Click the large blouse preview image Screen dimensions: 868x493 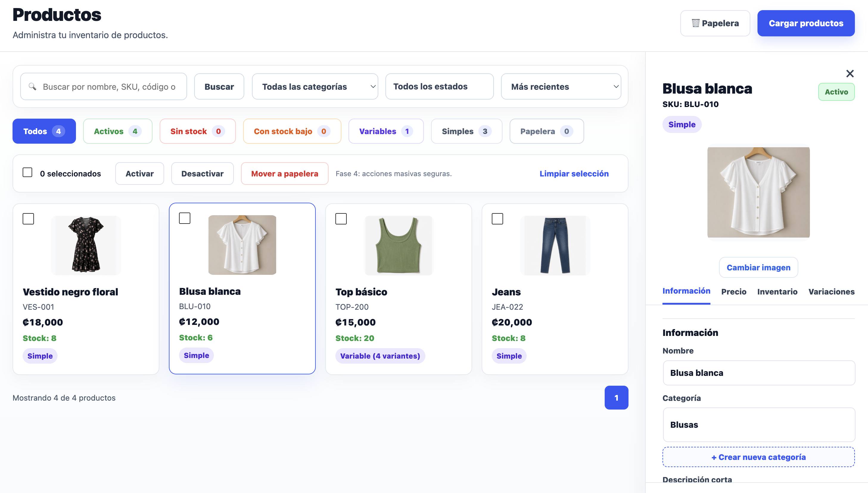point(758,192)
